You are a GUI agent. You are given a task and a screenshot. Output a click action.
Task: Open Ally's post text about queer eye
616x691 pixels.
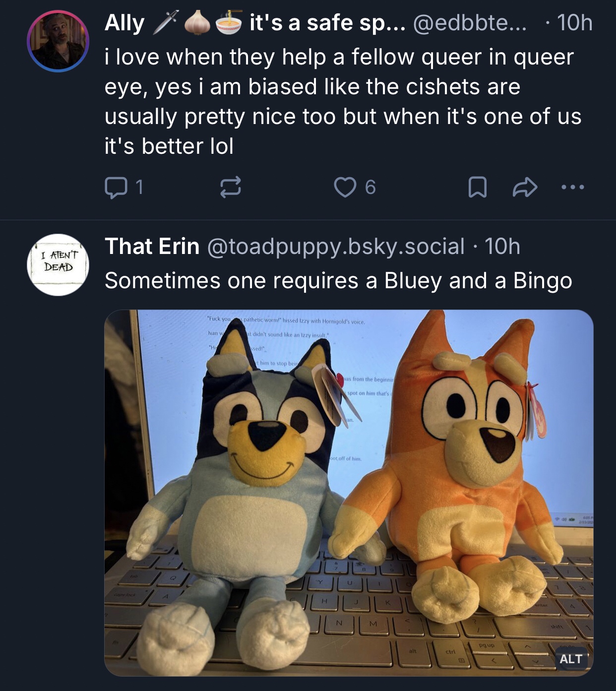click(x=342, y=102)
